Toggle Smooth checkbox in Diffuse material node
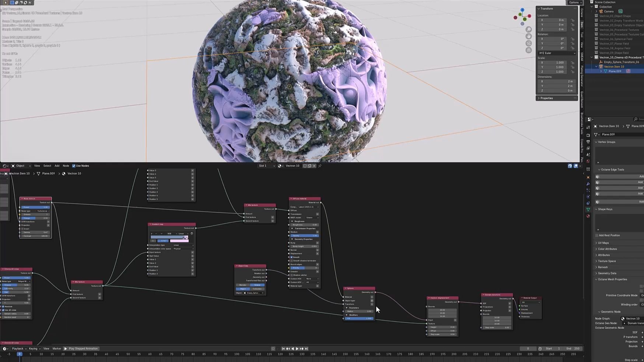 pos(292,257)
